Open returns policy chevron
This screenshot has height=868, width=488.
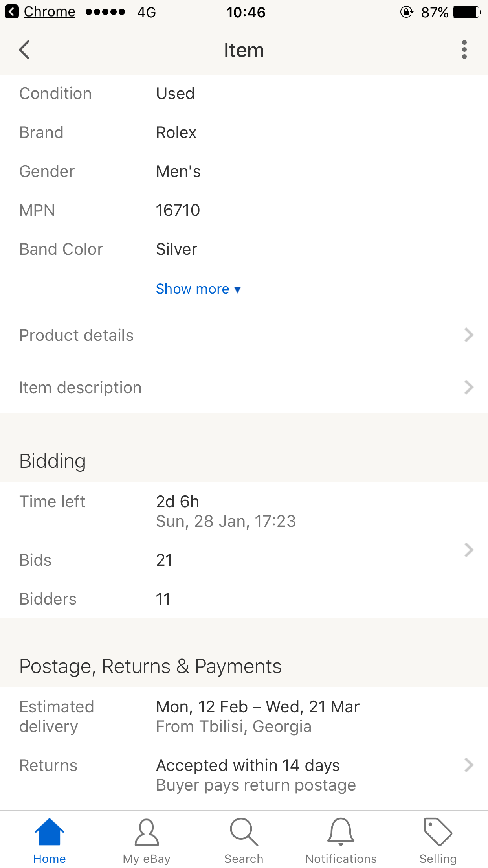[468, 765]
